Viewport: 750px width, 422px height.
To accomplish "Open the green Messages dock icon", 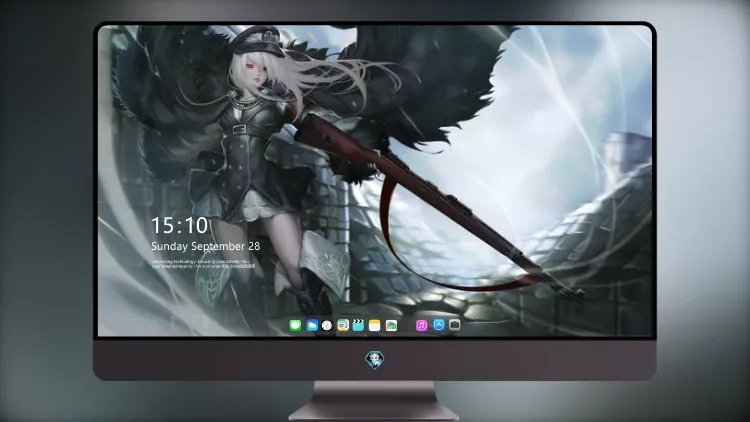I will click(295, 325).
